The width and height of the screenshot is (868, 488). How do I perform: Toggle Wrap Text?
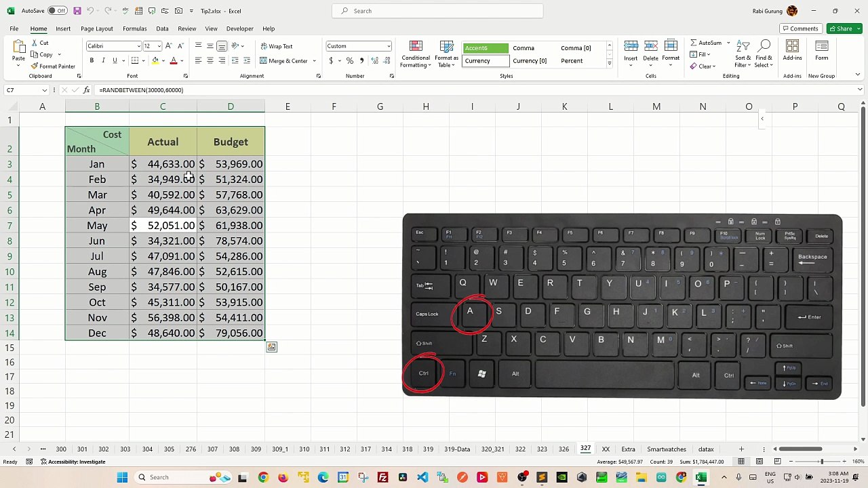pos(277,46)
